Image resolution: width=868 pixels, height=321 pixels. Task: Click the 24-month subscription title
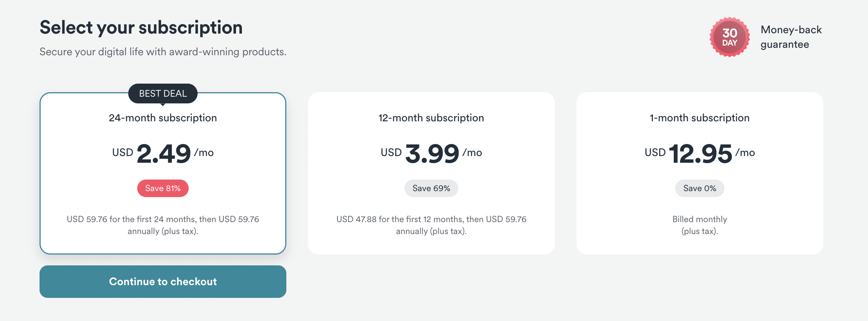click(163, 118)
